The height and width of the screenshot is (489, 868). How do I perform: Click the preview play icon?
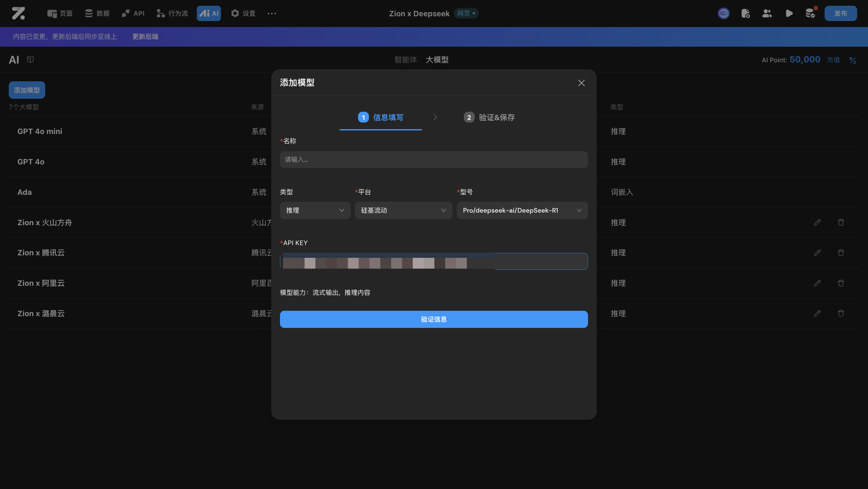point(789,14)
